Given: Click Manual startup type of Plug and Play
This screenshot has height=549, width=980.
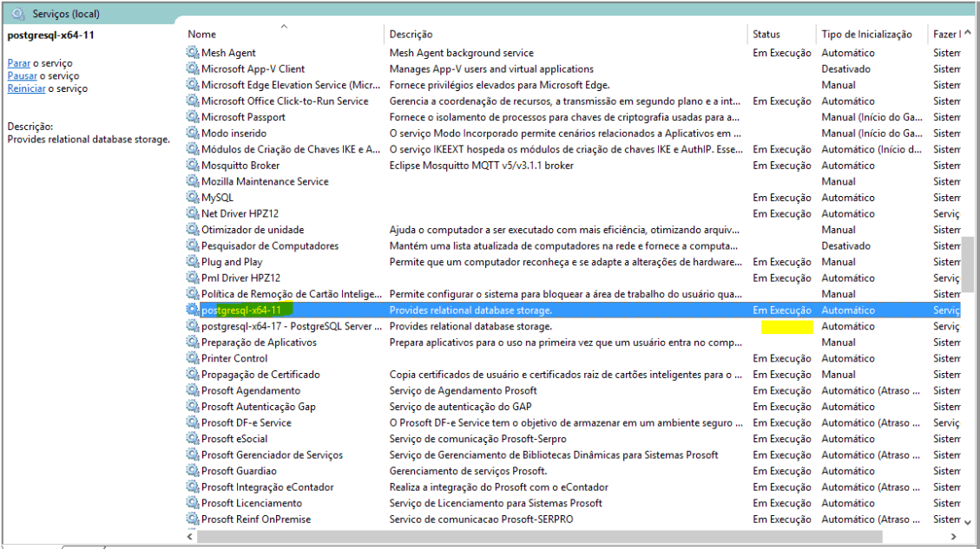Looking at the screenshot, I should 839,262.
